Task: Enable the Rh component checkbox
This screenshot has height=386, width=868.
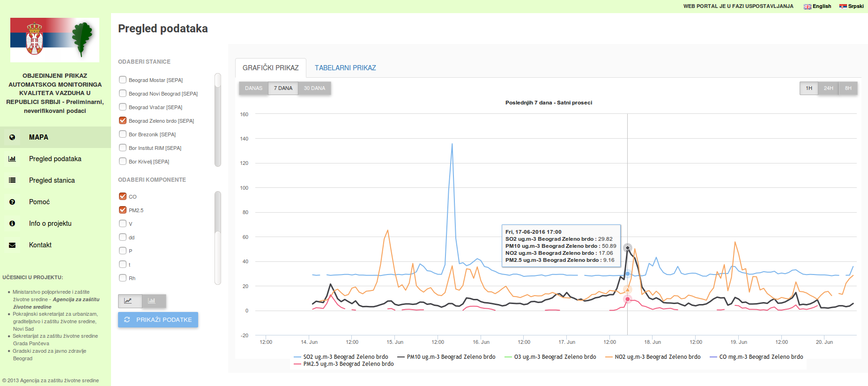Action: (x=123, y=278)
